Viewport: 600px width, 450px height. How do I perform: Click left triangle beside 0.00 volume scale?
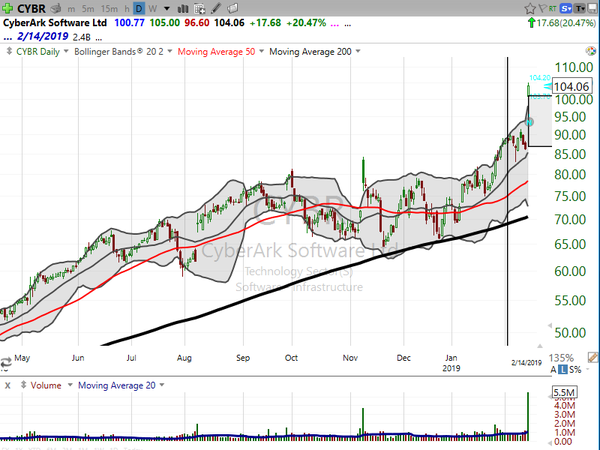pos(550,442)
